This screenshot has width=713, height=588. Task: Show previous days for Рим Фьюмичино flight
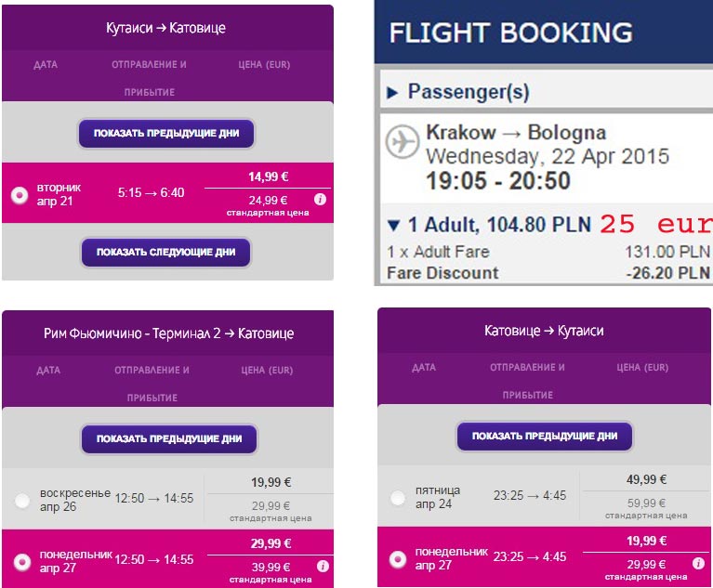[169, 438]
